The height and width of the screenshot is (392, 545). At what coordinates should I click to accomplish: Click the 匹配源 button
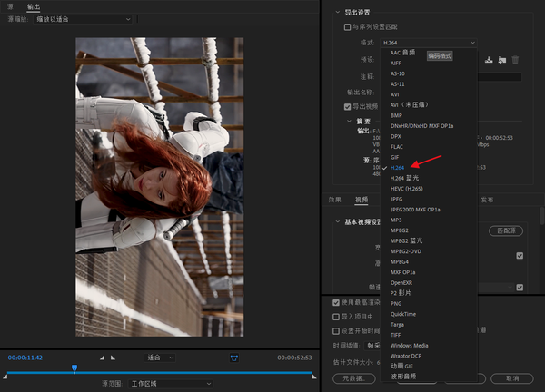click(x=505, y=231)
